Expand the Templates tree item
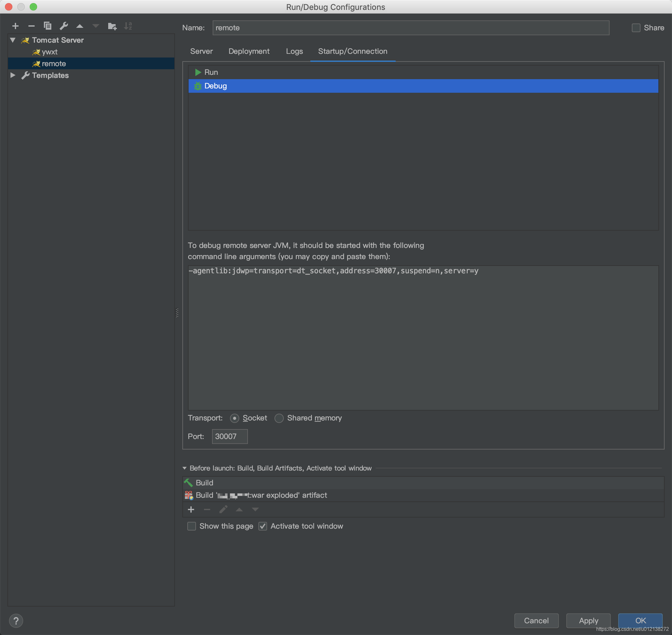Image resolution: width=672 pixels, height=635 pixels. pos(12,75)
